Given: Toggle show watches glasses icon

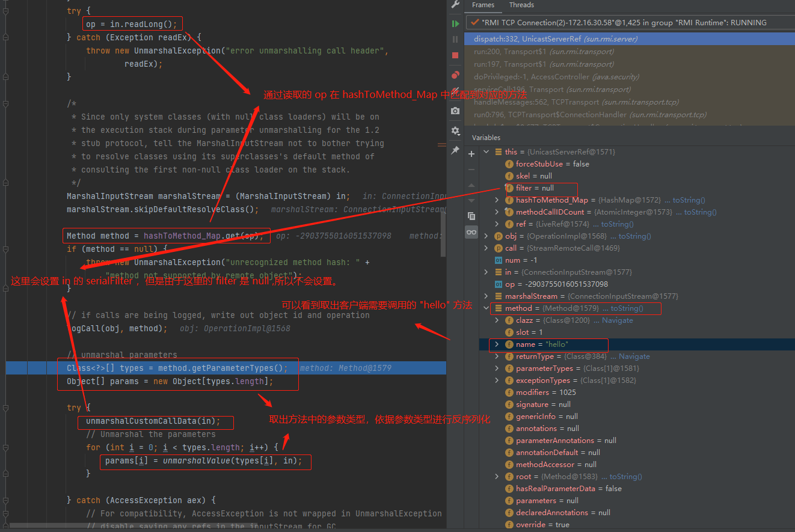Looking at the screenshot, I should (x=471, y=232).
